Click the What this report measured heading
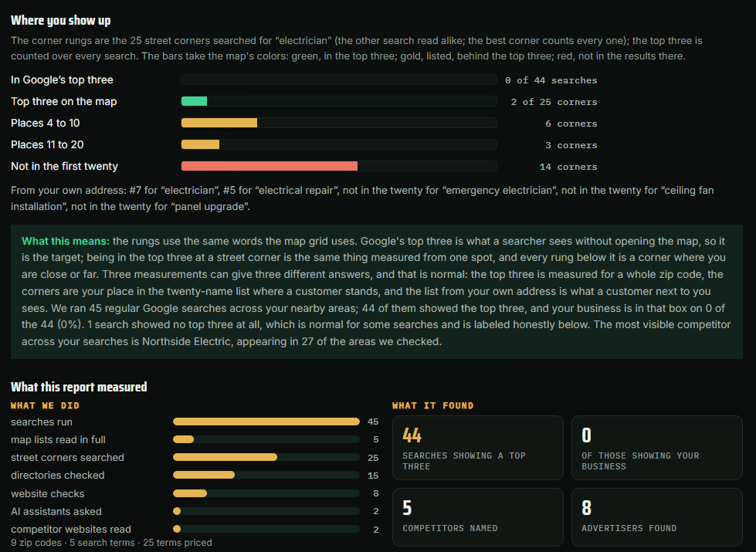The height and width of the screenshot is (552, 756). point(79,387)
